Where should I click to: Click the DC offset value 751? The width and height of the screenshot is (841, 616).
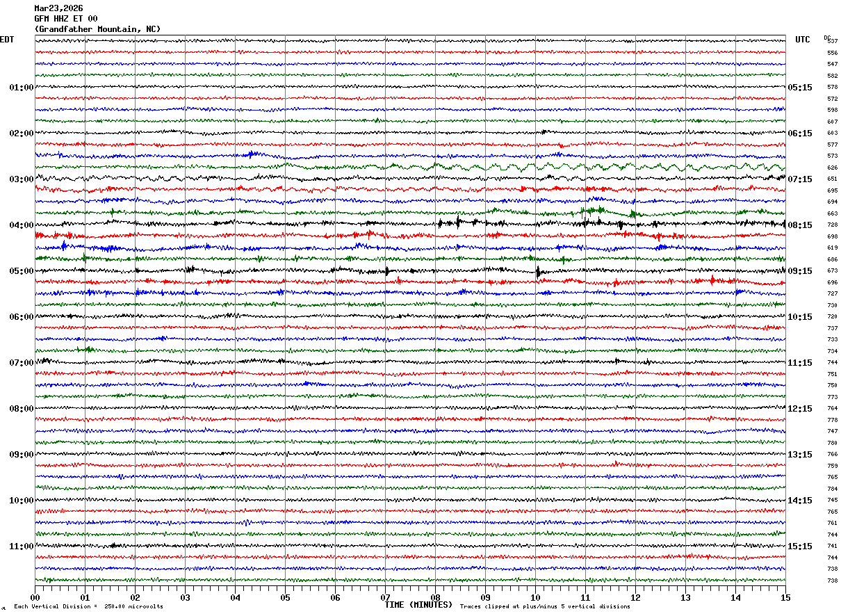pyautogui.click(x=832, y=374)
